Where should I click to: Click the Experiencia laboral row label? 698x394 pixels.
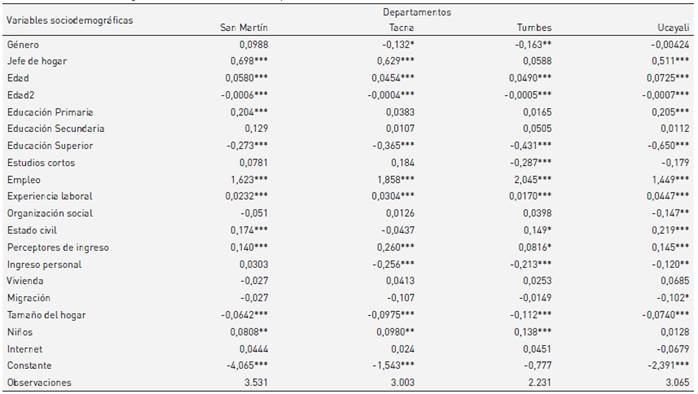pyautogui.click(x=49, y=196)
